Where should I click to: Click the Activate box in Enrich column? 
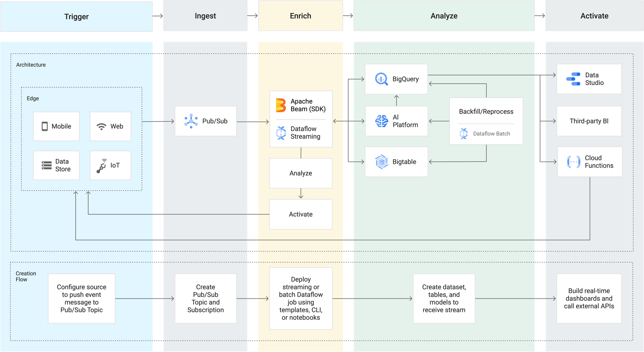pyautogui.click(x=301, y=214)
